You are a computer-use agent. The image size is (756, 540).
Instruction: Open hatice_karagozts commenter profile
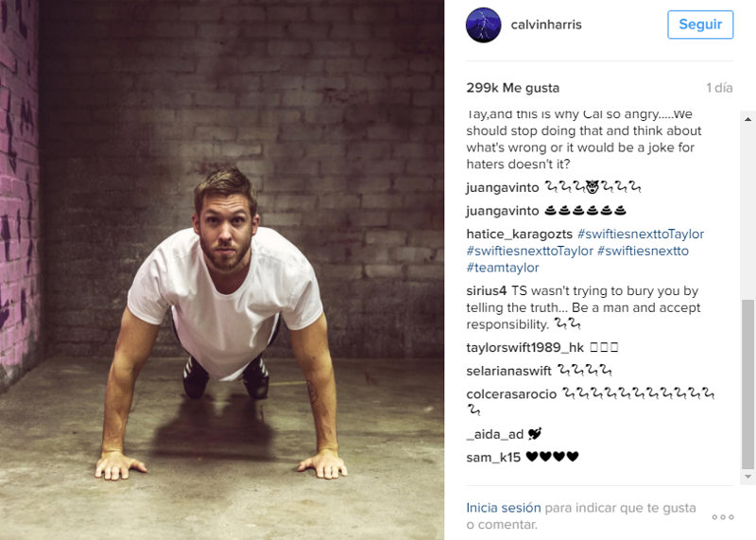(x=519, y=234)
